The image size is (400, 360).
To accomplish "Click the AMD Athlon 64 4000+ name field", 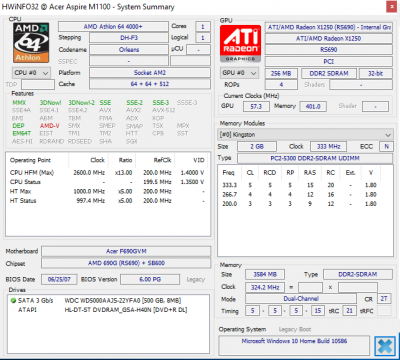I will pos(113,26).
